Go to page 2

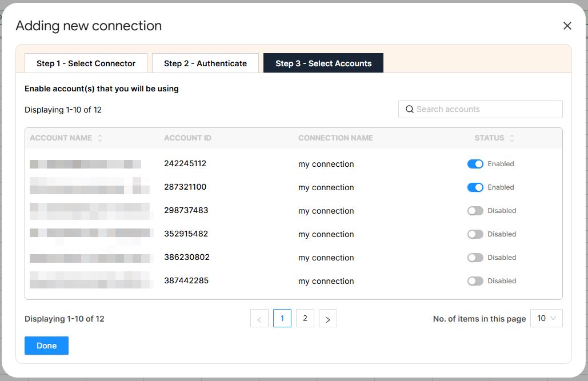pyautogui.click(x=305, y=318)
